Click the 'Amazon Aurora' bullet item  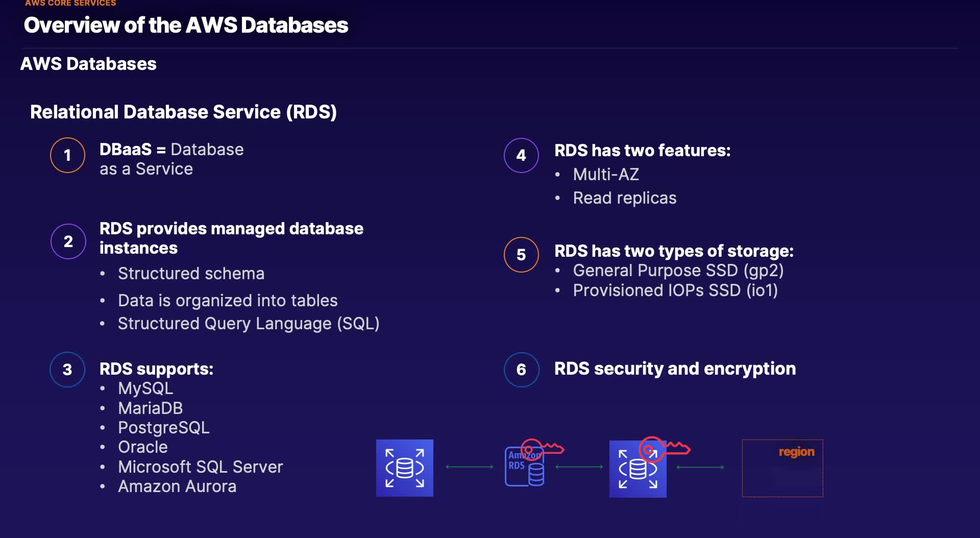click(177, 486)
